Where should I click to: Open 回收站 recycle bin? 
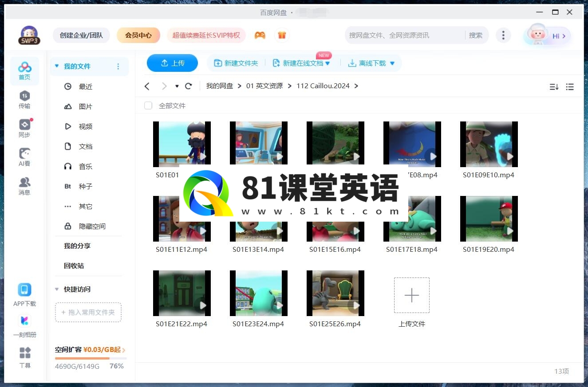[x=74, y=266]
